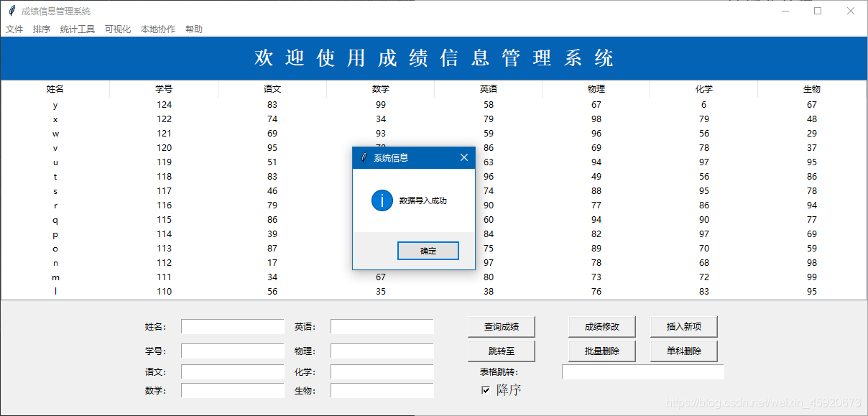Click the 化学 column header
The image size is (868, 416).
pyautogui.click(x=704, y=89)
